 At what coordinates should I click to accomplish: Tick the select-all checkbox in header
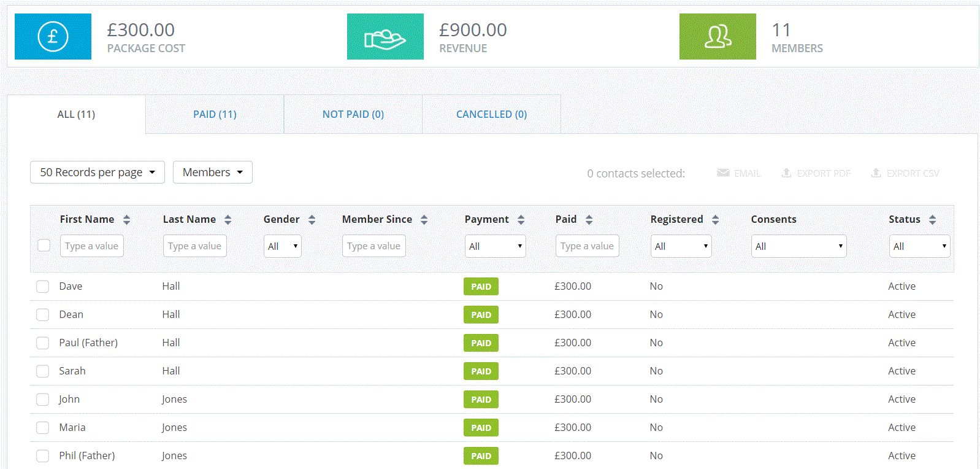click(x=44, y=246)
